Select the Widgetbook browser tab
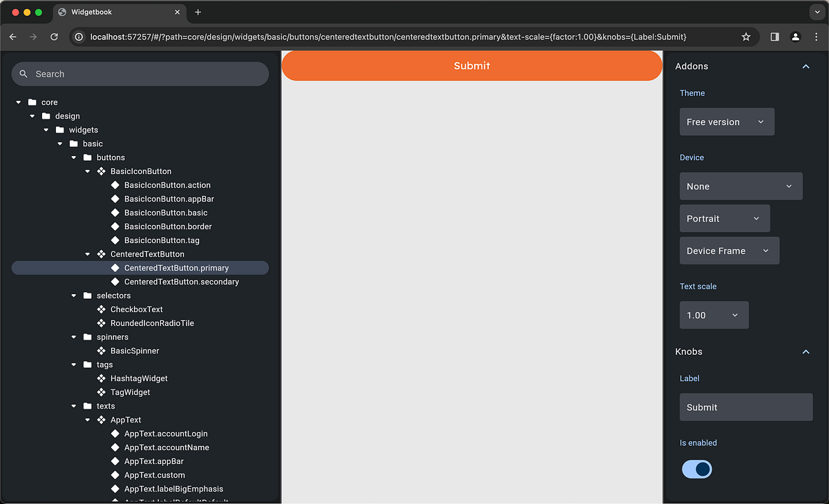829x504 pixels. click(119, 12)
